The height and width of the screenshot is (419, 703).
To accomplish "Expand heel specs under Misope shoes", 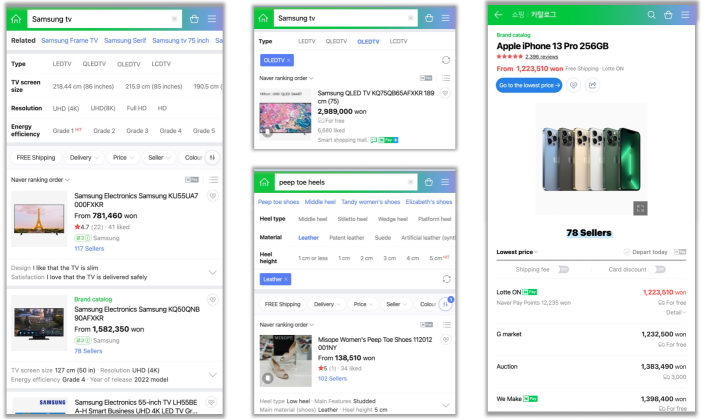I will (446, 405).
